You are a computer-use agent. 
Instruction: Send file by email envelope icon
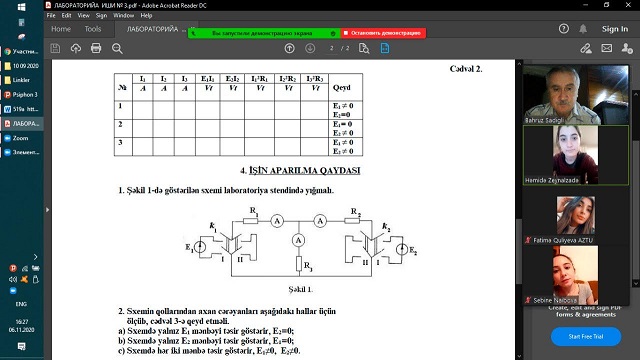tap(607, 48)
